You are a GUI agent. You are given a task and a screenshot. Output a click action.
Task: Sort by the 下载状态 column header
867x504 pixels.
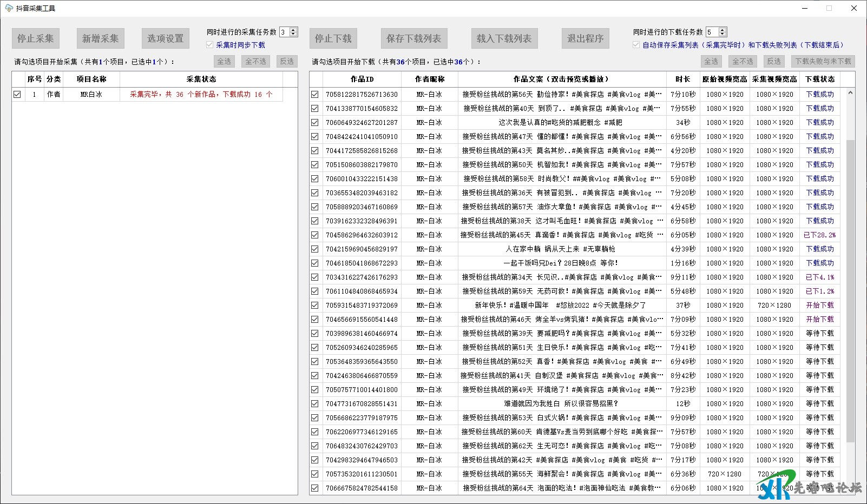(820, 79)
